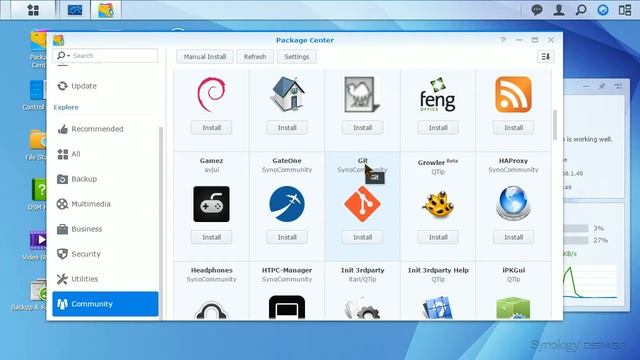Viewport: 640px width, 360px height.
Task: Open the package list sort options
Action: tap(545, 57)
